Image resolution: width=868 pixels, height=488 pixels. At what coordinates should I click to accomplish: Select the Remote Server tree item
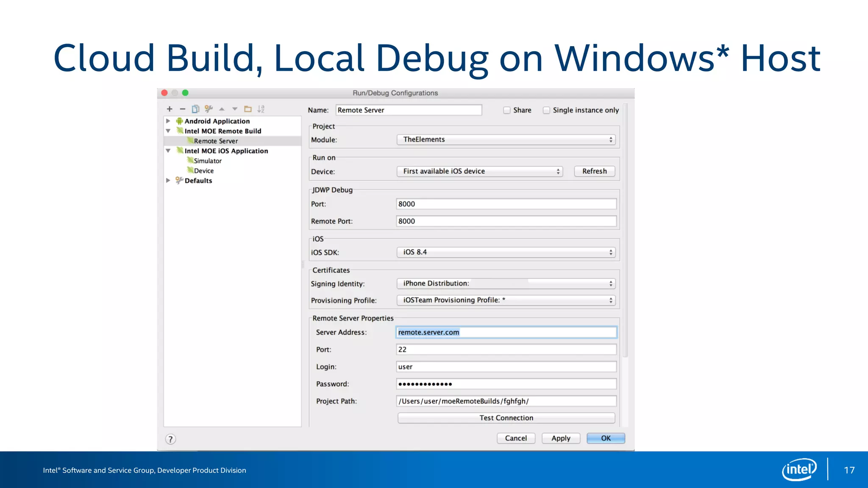pos(232,141)
